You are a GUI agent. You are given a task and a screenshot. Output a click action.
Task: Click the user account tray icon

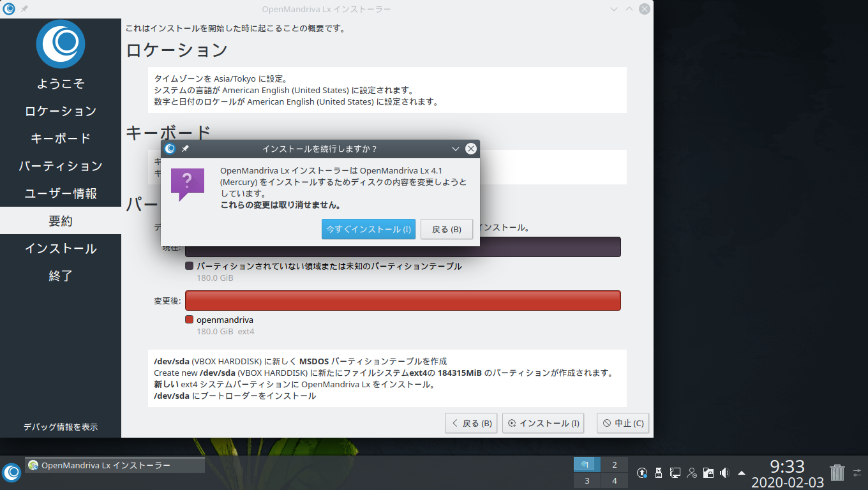pyautogui.click(x=692, y=473)
